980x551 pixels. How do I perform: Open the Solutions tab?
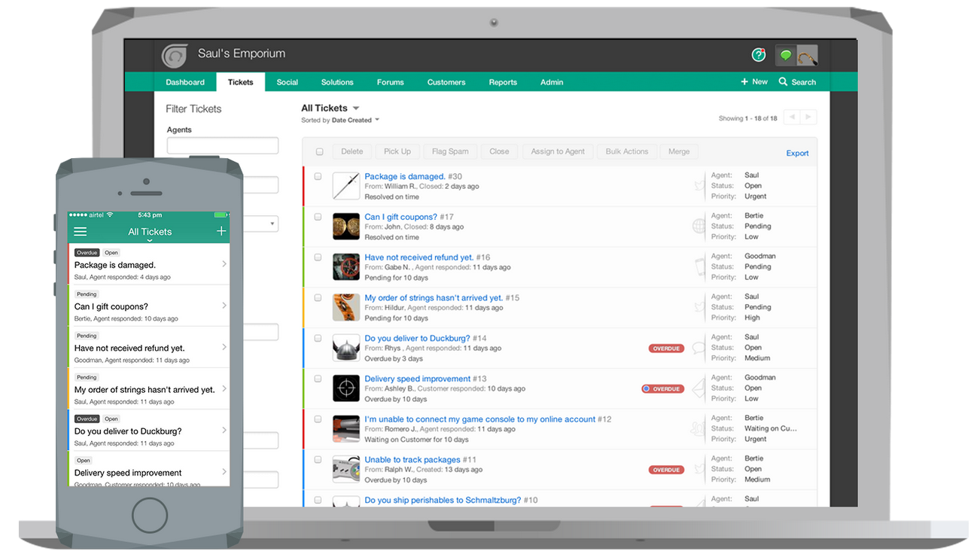[x=337, y=82]
